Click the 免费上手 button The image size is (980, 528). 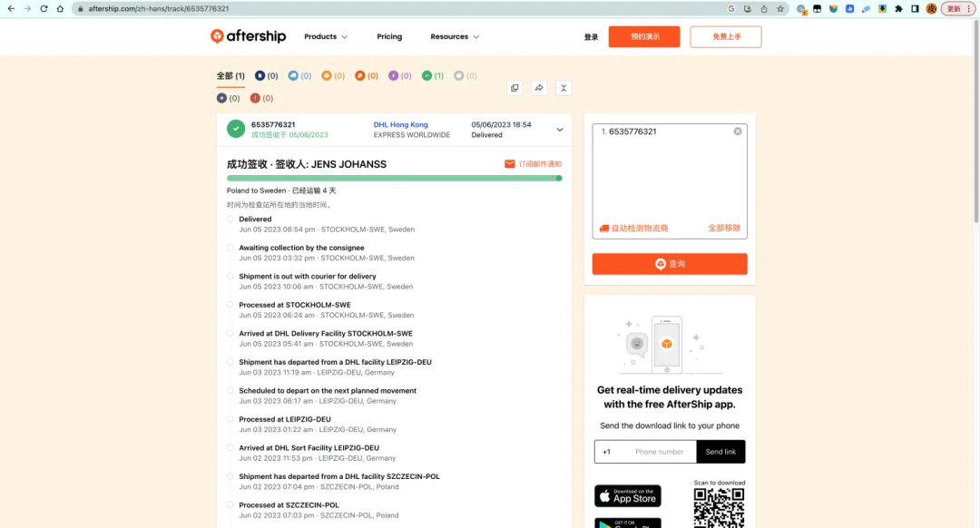tap(726, 37)
